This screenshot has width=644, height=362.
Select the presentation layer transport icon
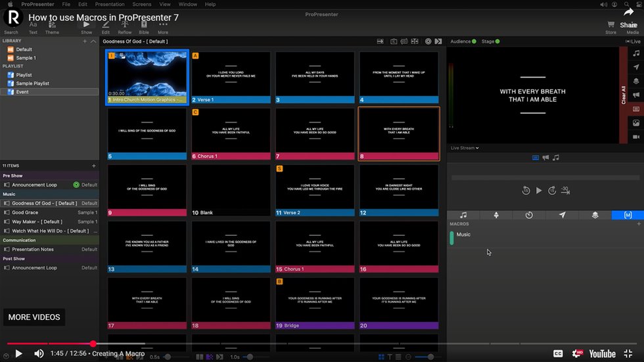click(x=536, y=158)
